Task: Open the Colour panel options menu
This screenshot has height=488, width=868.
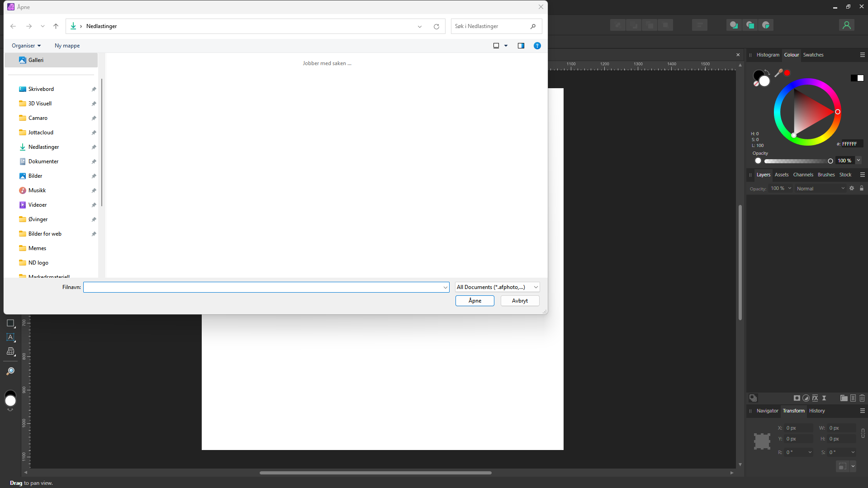Action: pos(863,55)
